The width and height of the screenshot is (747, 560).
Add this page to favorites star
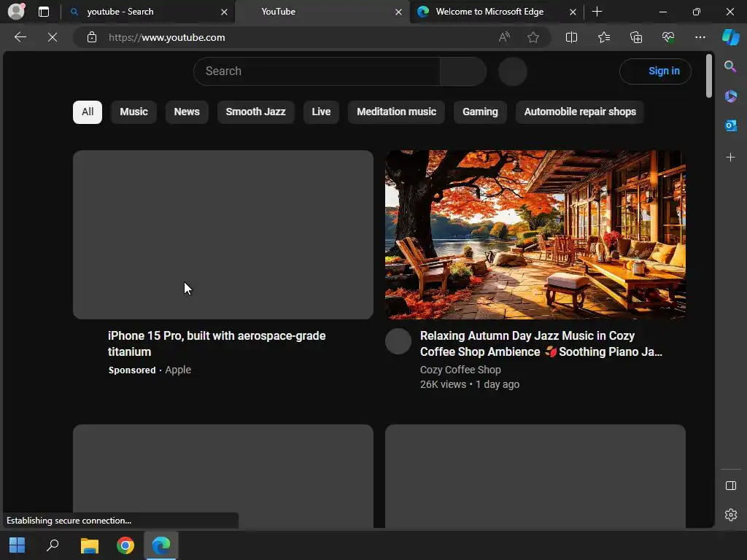[x=533, y=37]
